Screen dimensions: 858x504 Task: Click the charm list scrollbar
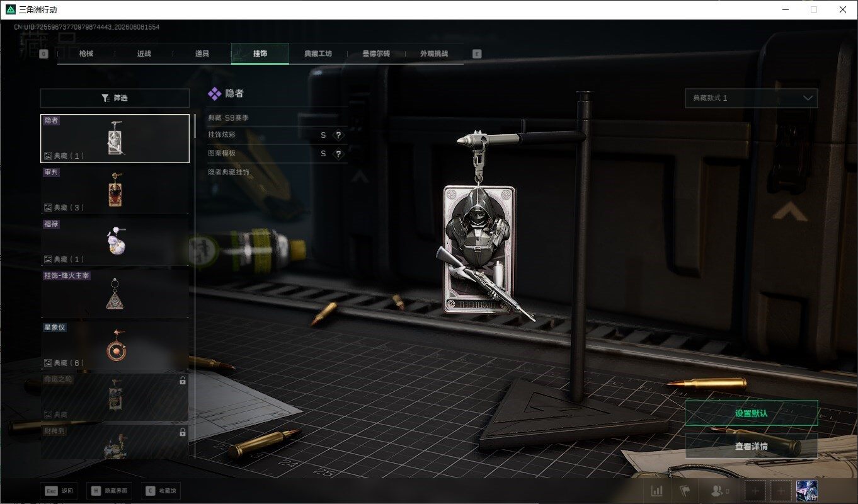[x=195, y=126]
